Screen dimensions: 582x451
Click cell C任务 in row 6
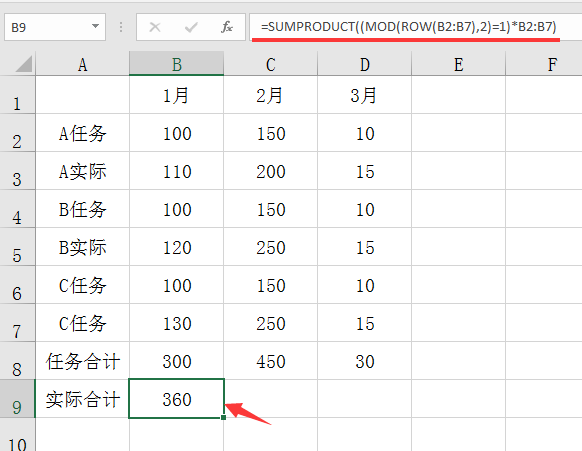(82, 285)
